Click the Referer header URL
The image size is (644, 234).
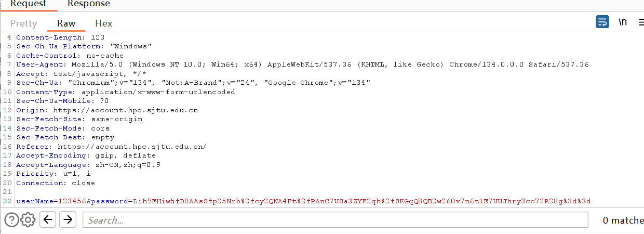coord(132,147)
